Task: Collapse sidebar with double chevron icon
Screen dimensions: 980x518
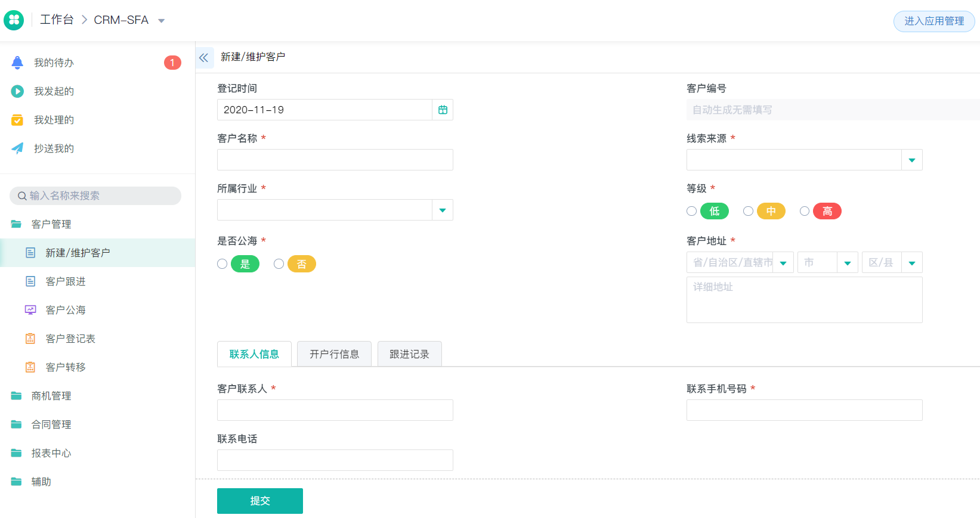Action: [204, 58]
